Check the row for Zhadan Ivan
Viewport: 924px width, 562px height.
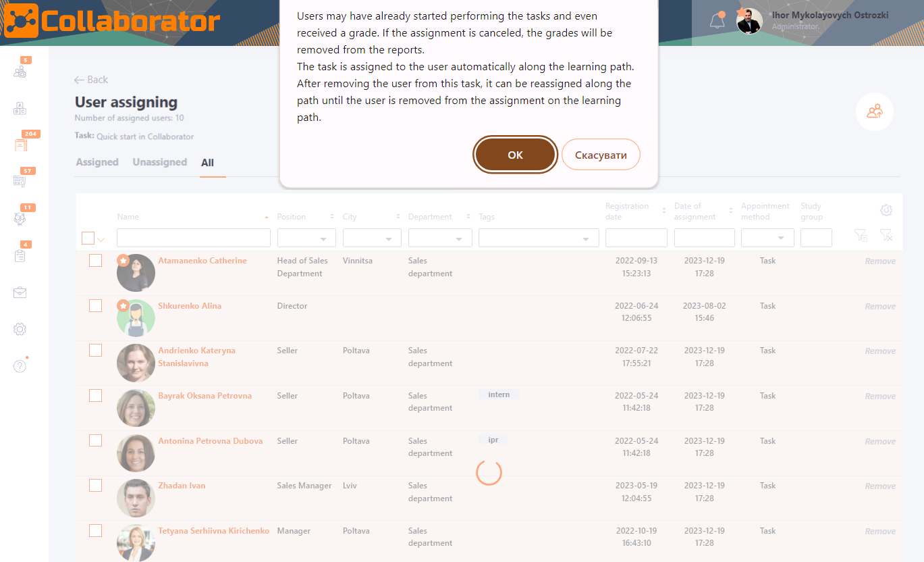coord(95,485)
